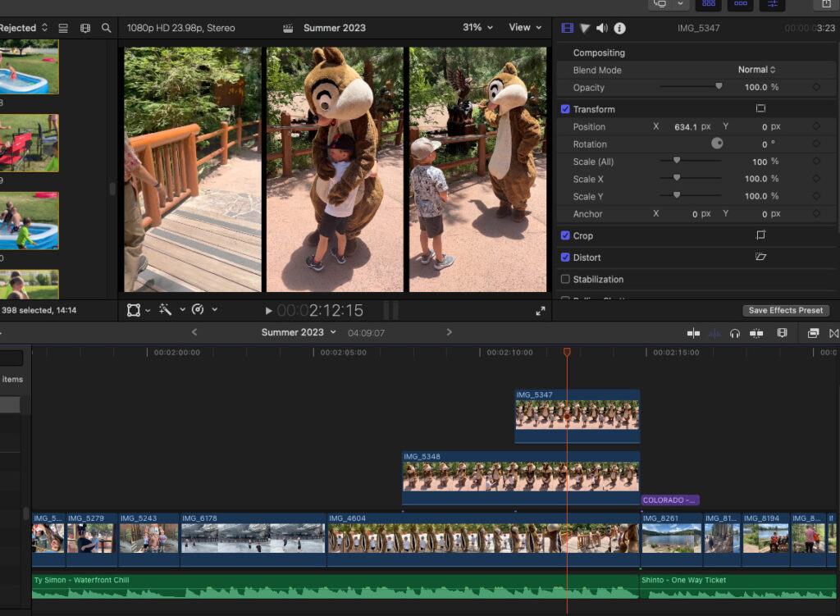Select the purple COLORADO title clip
Screen dimensions: 840x616
[670, 500]
